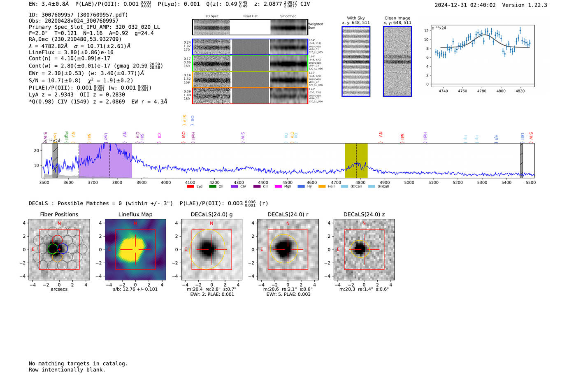
Task: Select the purple CIV legend swatch
Action: [x=235, y=186]
